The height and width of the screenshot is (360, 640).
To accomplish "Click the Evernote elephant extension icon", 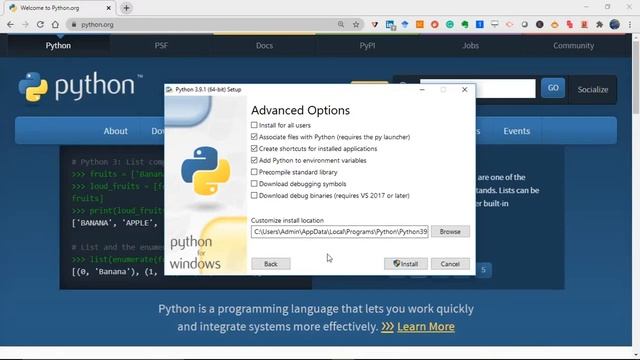I will pyautogui.click(x=464, y=24).
